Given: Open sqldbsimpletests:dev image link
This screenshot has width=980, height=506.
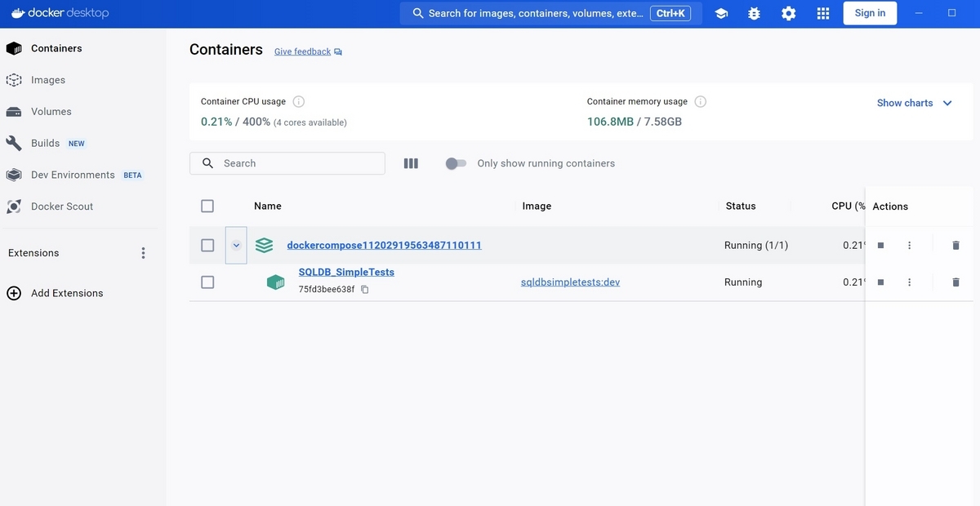Looking at the screenshot, I should pos(570,282).
